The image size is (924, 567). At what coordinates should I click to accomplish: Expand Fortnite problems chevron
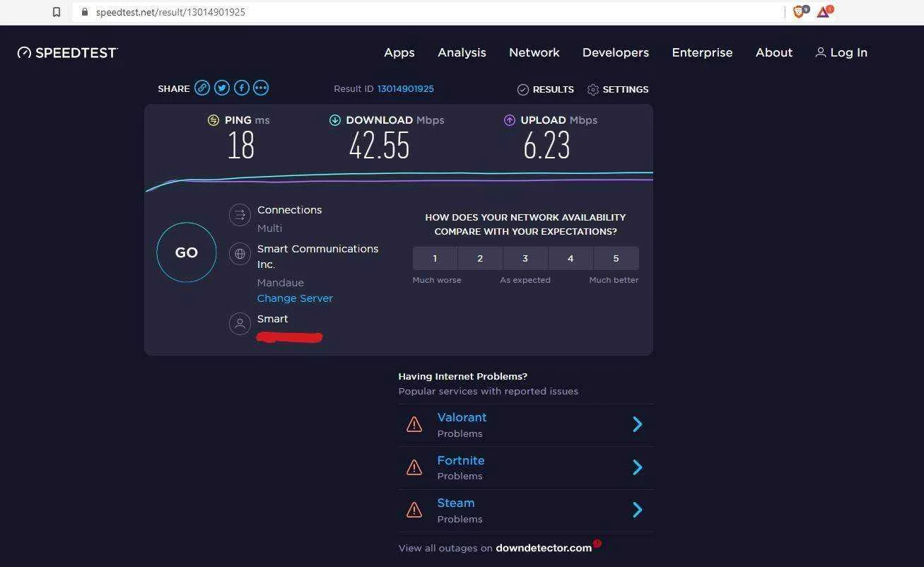638,467
